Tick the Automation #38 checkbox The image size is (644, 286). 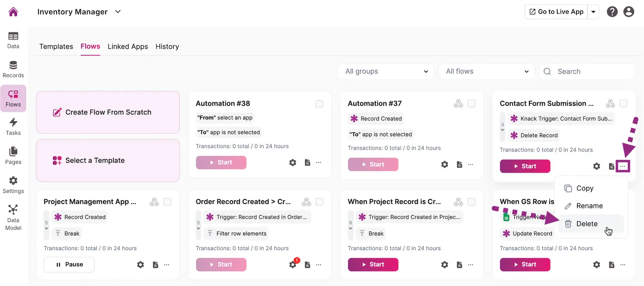point(319,104)
